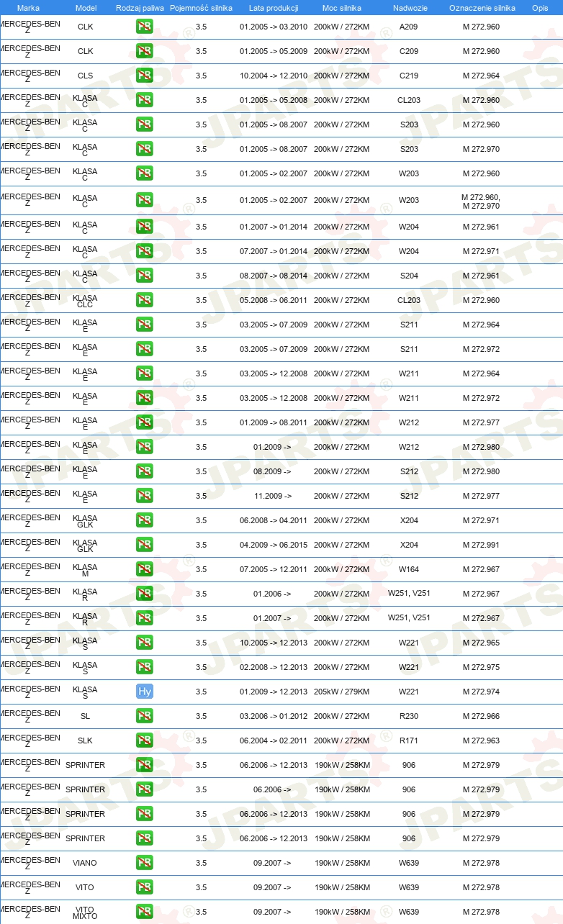
Task: Click the Marka column header
Action: tap(28, 7)
